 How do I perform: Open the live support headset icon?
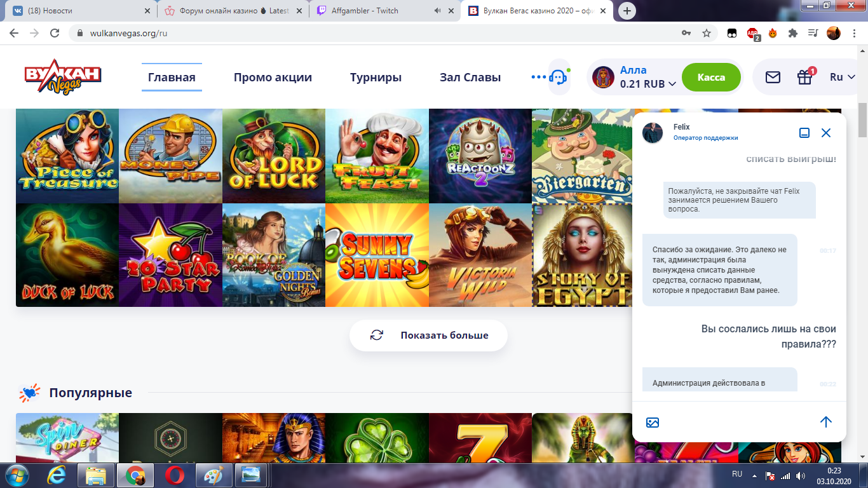(558, 78)
